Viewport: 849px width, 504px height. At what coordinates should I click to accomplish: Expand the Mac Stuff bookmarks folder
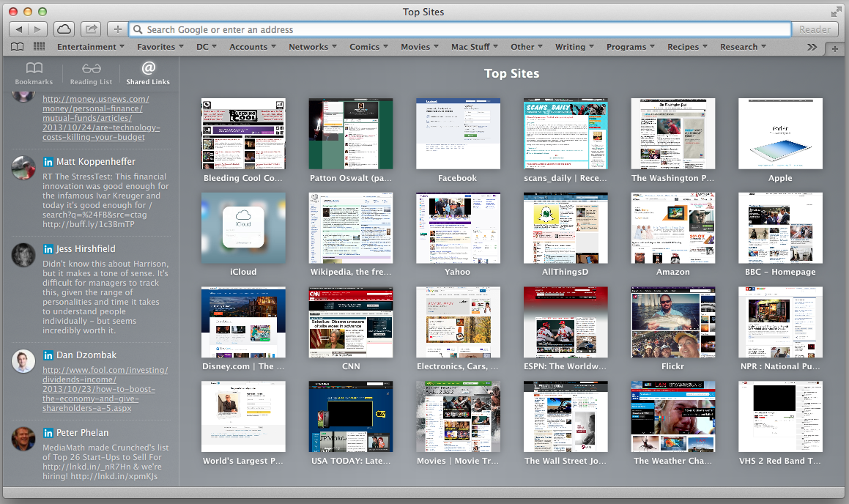[475, 47]
